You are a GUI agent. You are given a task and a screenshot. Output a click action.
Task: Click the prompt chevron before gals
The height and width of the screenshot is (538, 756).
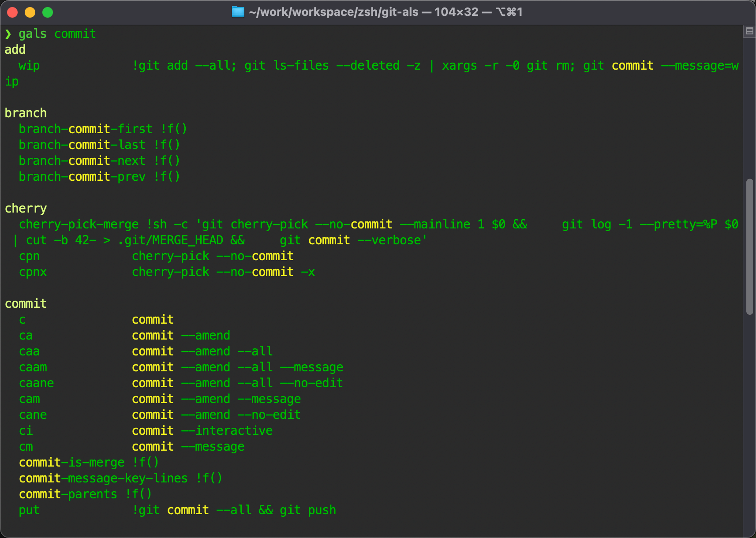8,34
